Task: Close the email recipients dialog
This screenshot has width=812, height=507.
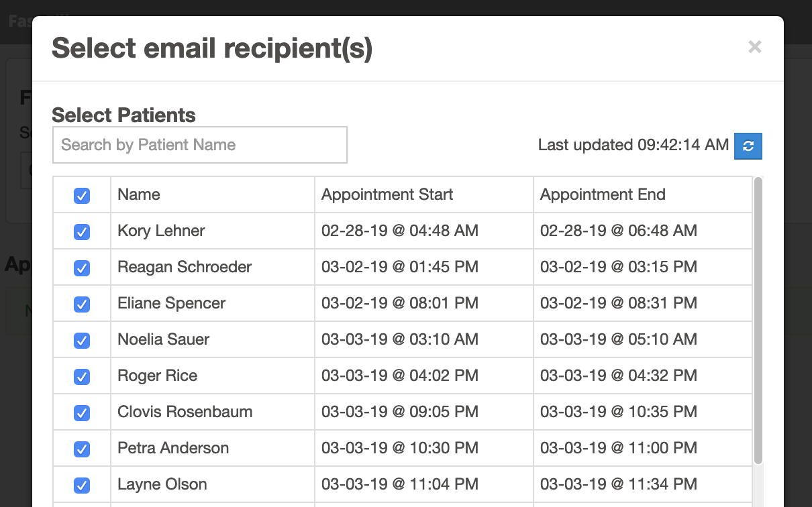Action: [755, 47]
